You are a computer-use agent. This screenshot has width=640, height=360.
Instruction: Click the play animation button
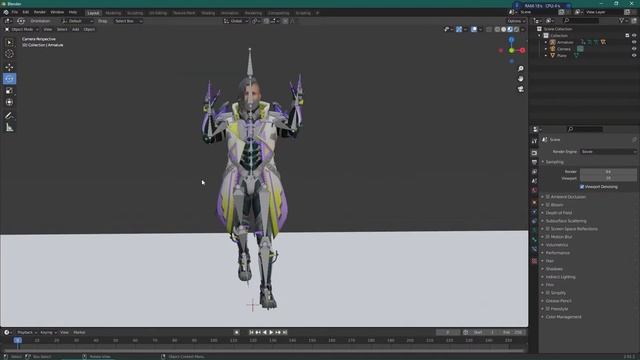271,332
